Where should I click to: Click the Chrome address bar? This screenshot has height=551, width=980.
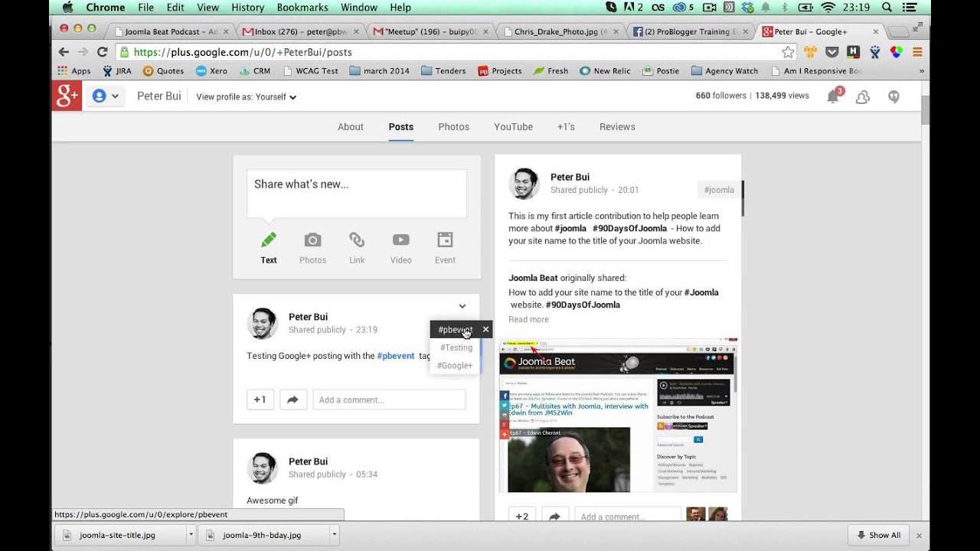point(456,52)
